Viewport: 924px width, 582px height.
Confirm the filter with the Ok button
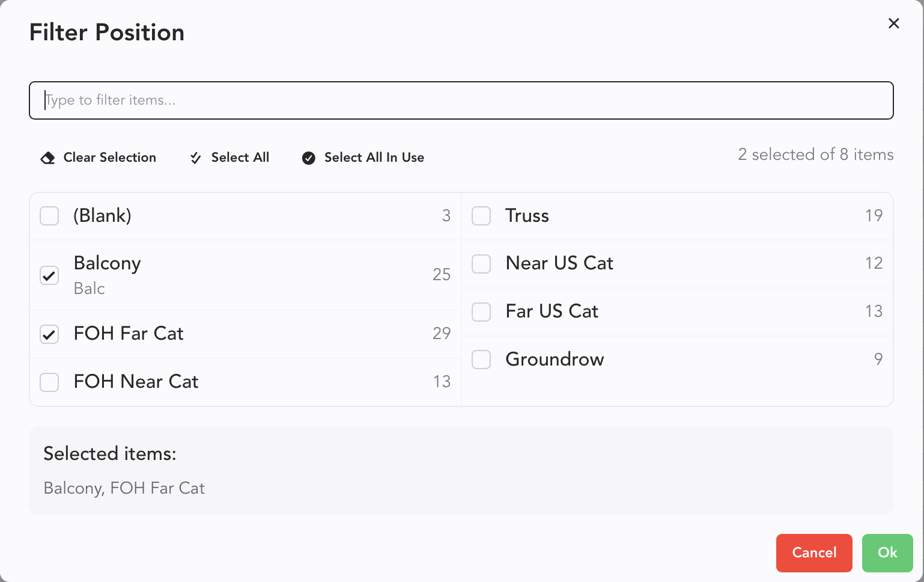pyautogui.click(x=887, y=553)
